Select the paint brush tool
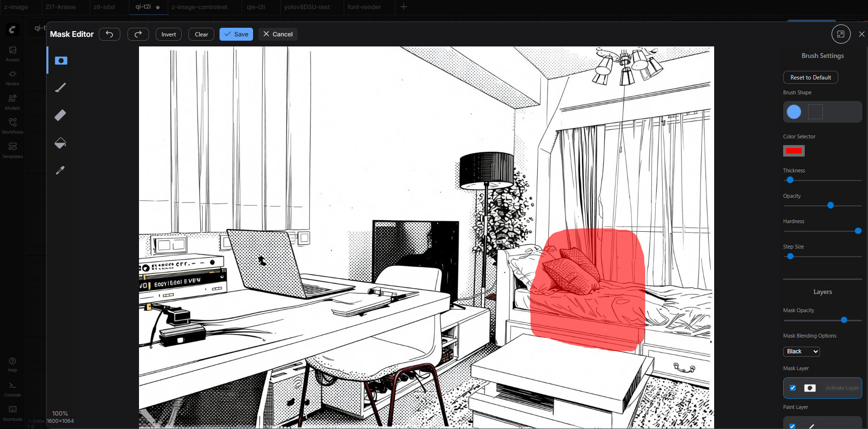868x429 pixels. pyautogui.click(x=60, y=88)
